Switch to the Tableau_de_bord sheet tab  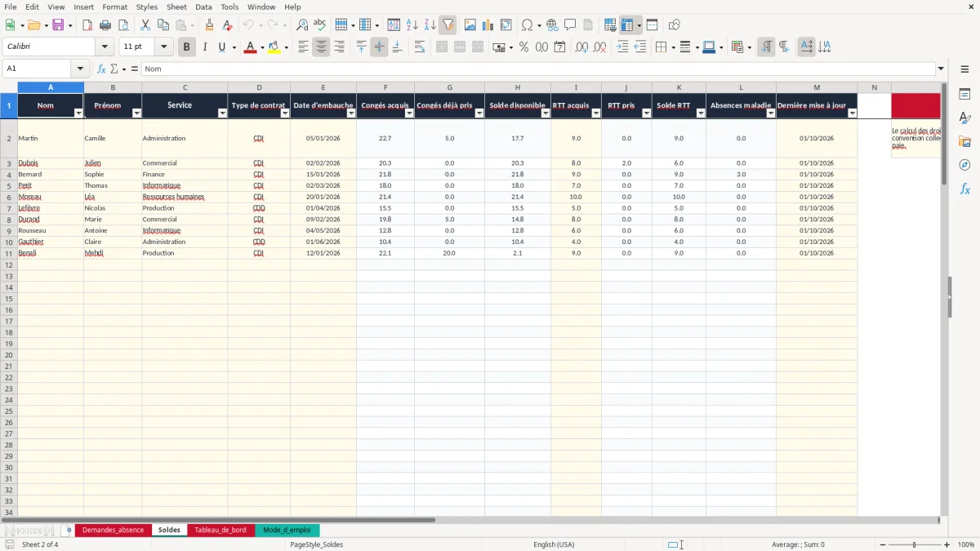pos(220,531)
